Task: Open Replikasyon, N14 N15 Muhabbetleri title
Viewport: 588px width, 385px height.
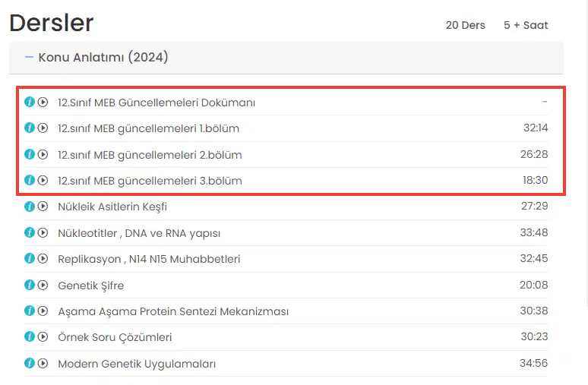Action: click(x=149, y=259)
